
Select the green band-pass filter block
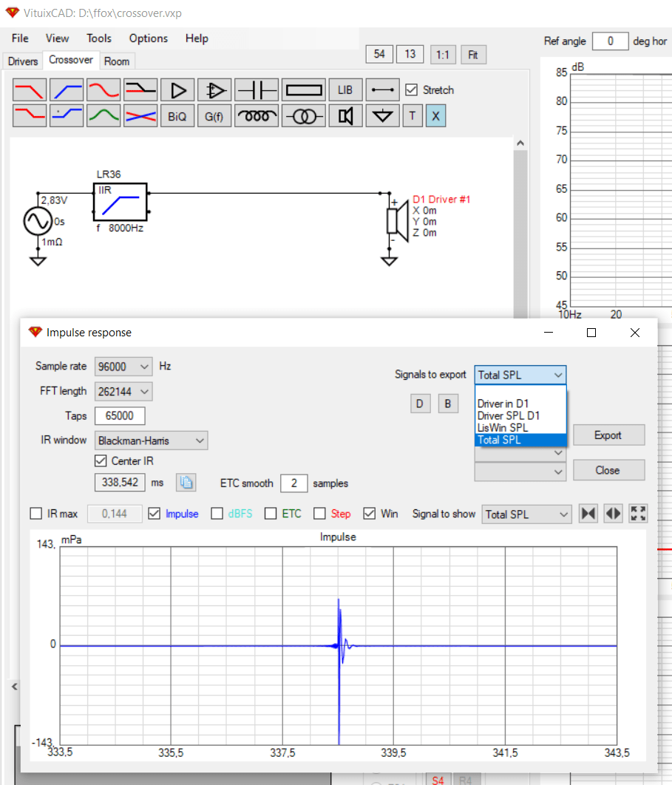103,116
